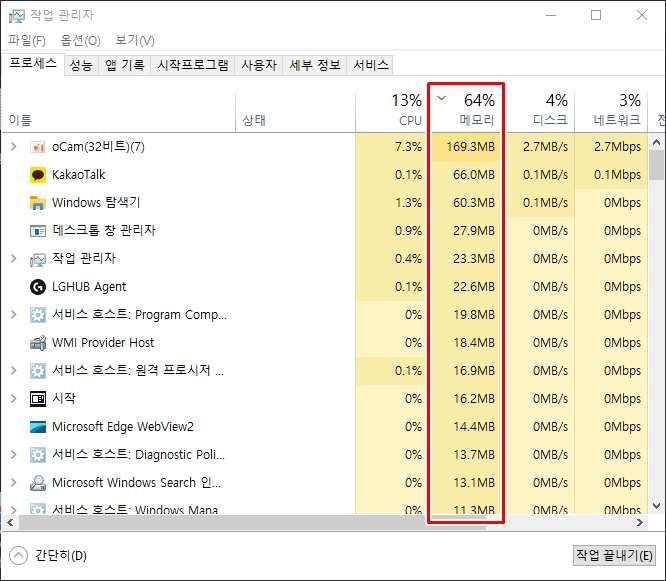Sort processes by 메모리 column header
Viewport: 666px width, 581px height.
click(x=476, y=120)
